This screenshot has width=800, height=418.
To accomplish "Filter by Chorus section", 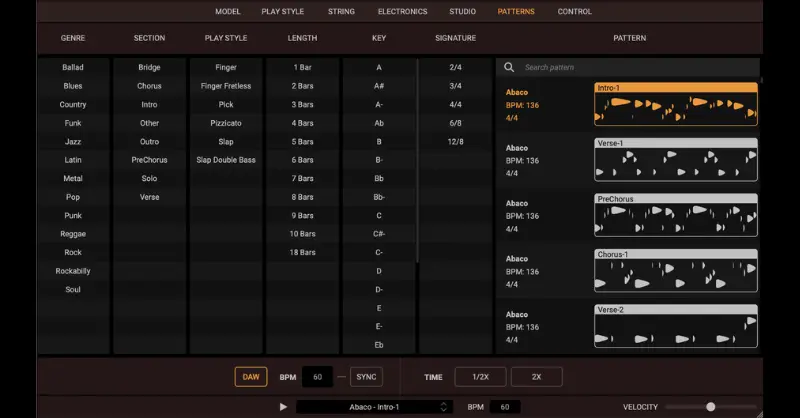I will (149, 86).
